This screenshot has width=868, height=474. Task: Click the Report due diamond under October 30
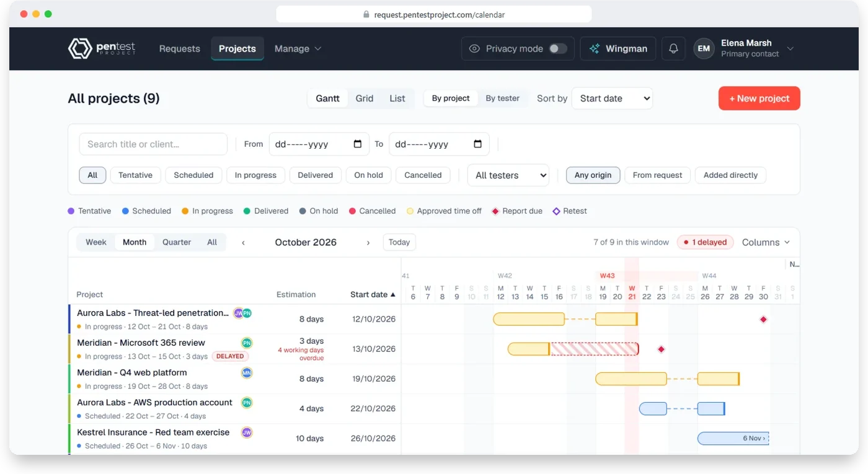[763, 319]
